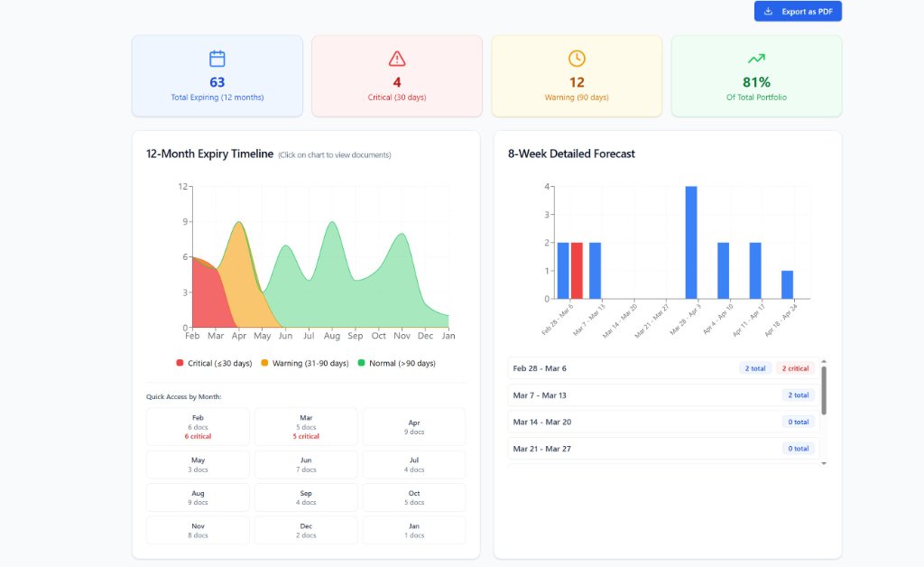
Task: Click the blue bar for Apr 4 - Apr 10
Action: [x=723, y=271]
